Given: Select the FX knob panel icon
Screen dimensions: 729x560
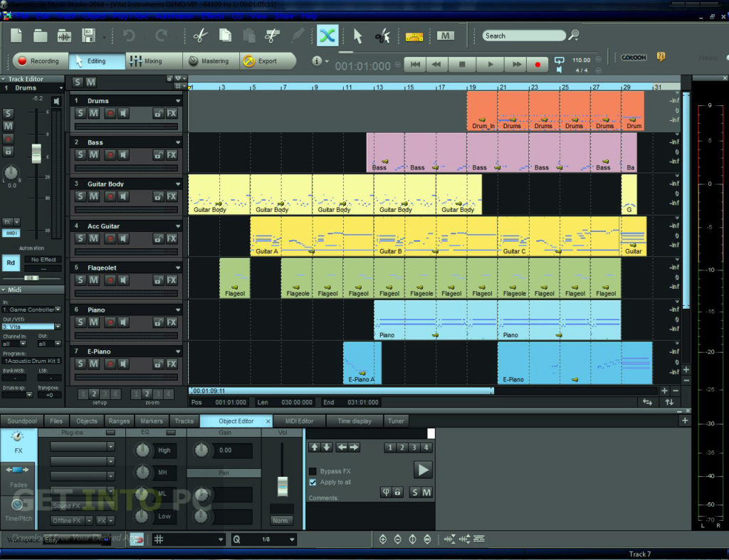Looking at the screenshot, I should 18,441.
